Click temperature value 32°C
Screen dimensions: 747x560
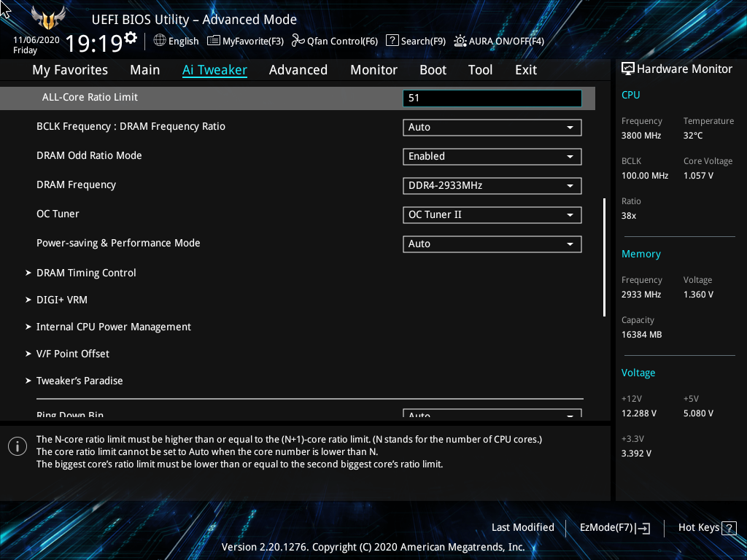693,136
